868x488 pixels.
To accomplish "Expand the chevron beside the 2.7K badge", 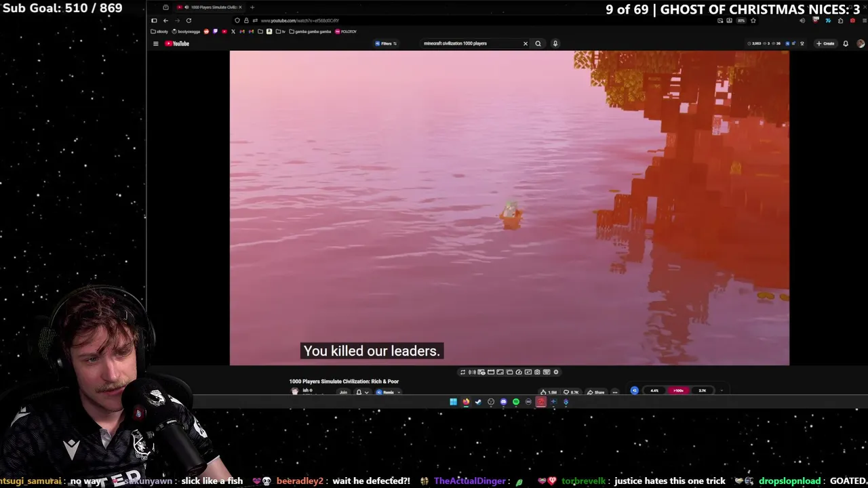I will pos(722,390).
